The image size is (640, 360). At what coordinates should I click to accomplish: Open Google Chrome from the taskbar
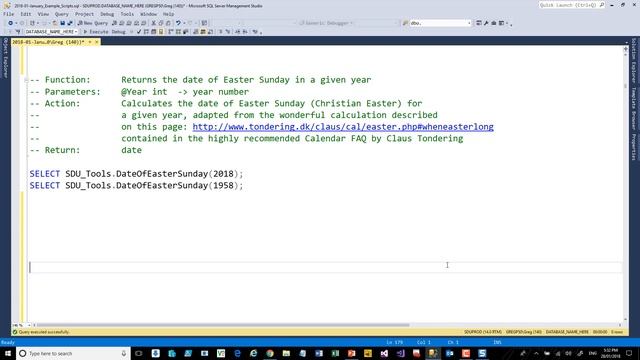coord(270,353)
